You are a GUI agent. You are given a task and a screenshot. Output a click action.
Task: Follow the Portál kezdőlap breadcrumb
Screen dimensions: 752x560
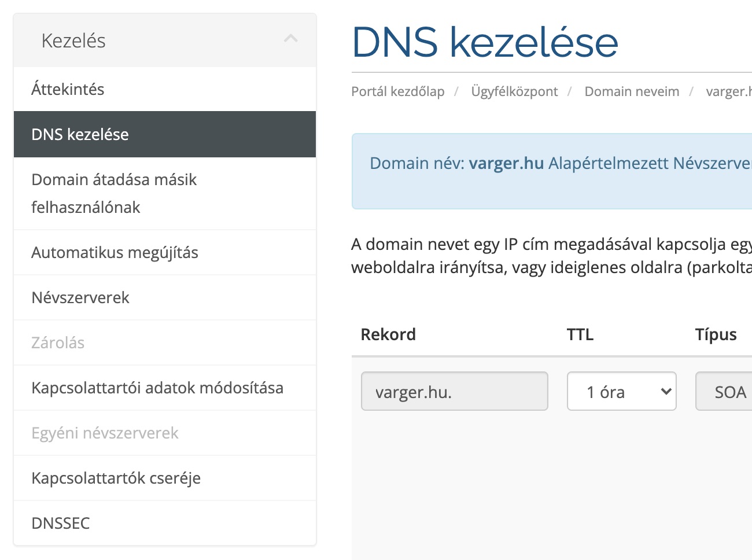click(398, 91)
